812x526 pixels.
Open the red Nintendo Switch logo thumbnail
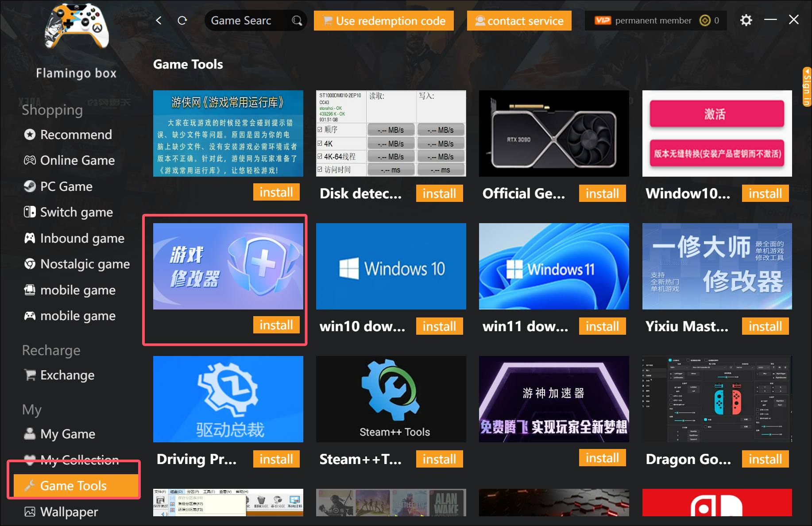pos(717,503)
